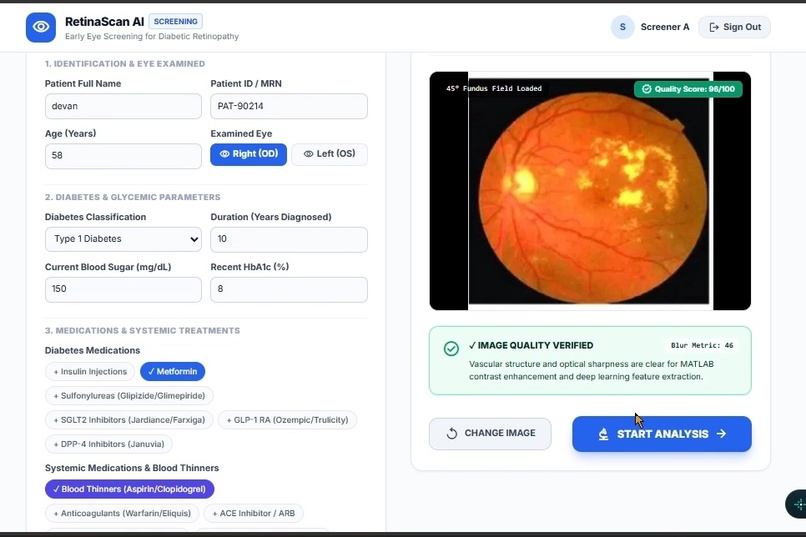
Task: Click 'Early Eye Screening for Diabetic Retinopathy' tagline
Action: coord(152,36)
